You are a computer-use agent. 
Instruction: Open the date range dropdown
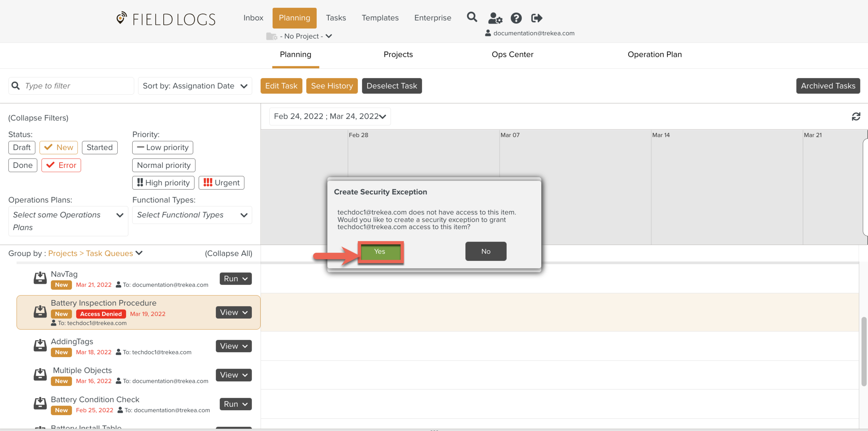click(x=330, y=117)
